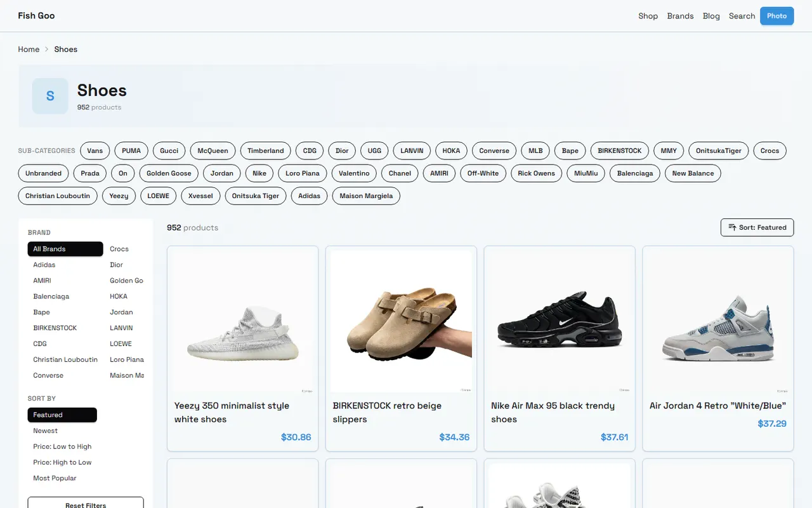The height and width of the screenshot is (508, 812).
Task: Click the blue S category icon
Action: point(50,96)
